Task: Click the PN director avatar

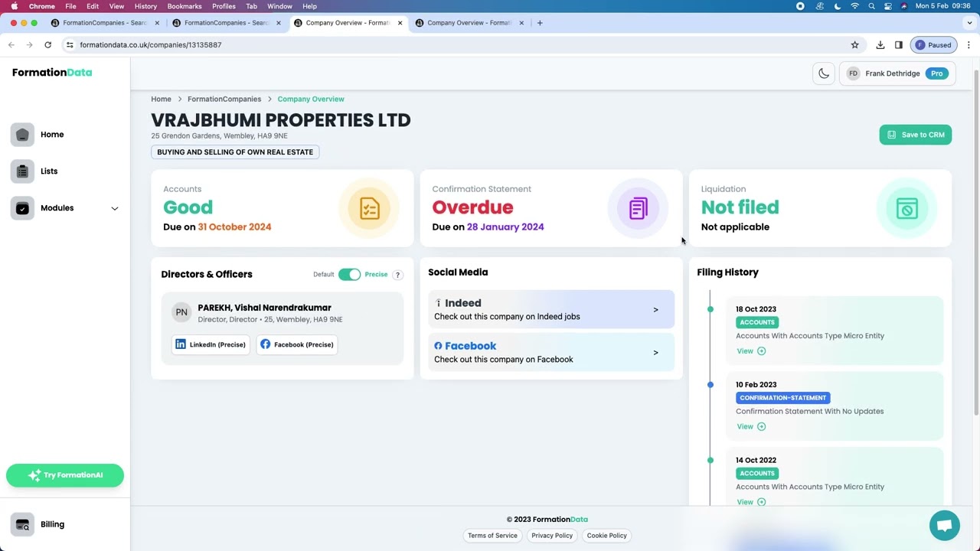Action: (x=181, y=312)
